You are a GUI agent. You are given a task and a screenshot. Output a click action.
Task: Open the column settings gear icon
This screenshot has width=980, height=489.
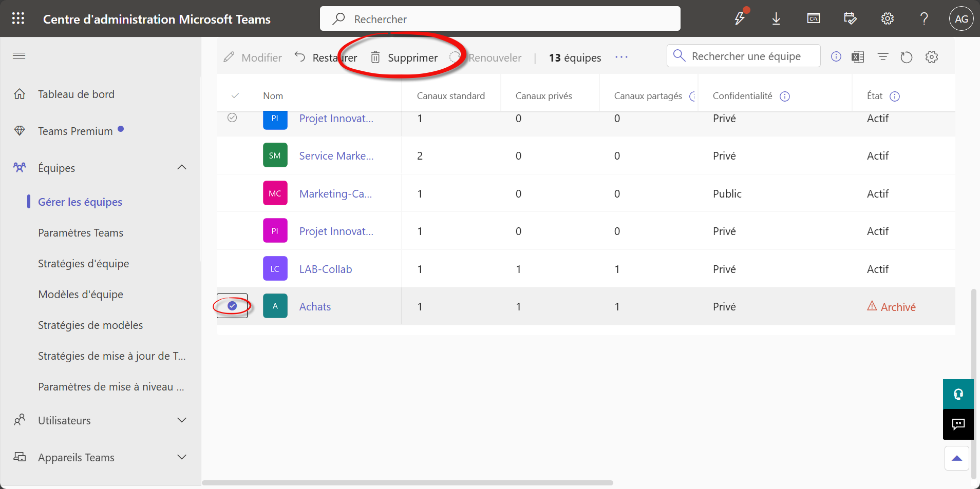coord(932,57)
